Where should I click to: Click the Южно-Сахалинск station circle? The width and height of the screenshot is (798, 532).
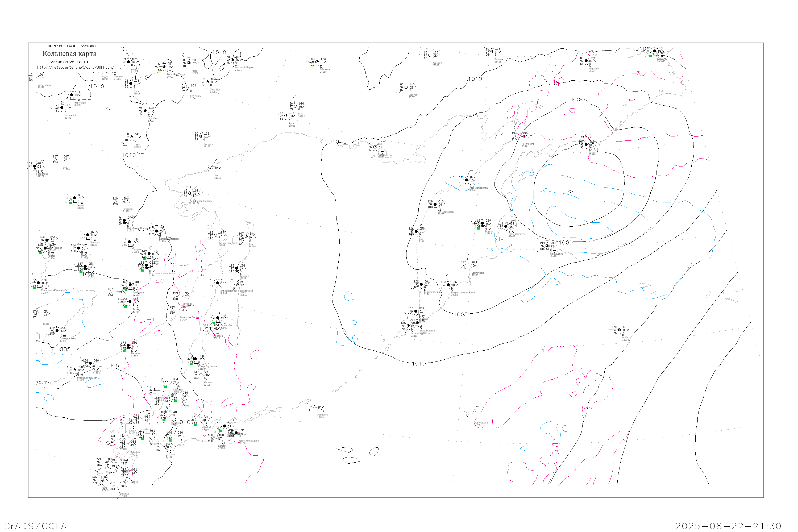tap(195, 359)
